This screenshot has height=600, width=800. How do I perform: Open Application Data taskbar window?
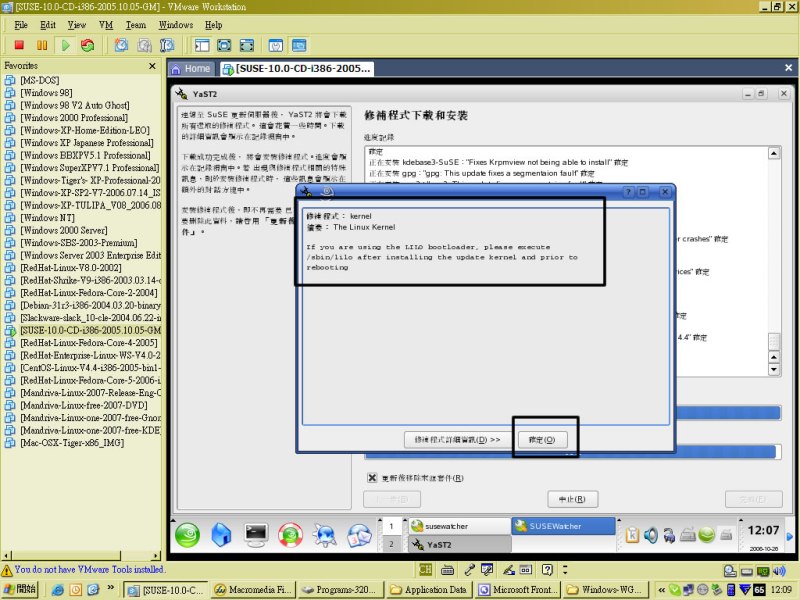click(429, 590)
